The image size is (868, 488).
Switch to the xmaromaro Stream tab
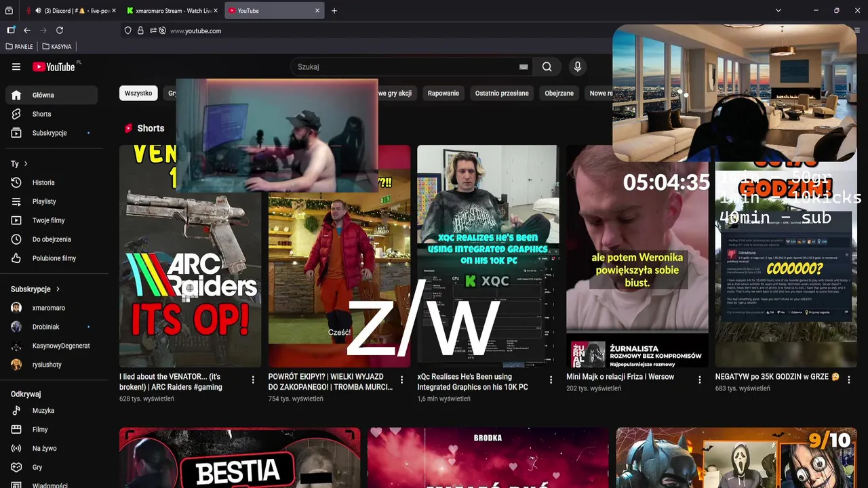click(172, 11)
